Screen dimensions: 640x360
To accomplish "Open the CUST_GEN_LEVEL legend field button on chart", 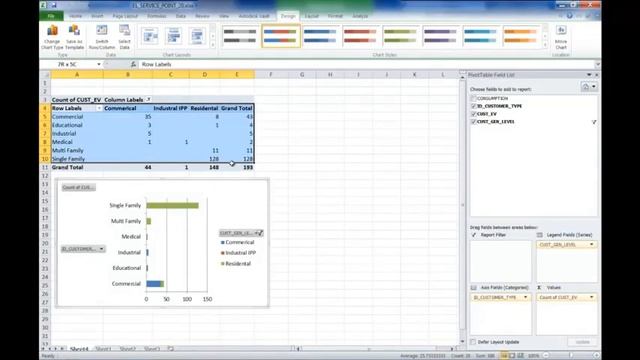I will tap(241, 233).
